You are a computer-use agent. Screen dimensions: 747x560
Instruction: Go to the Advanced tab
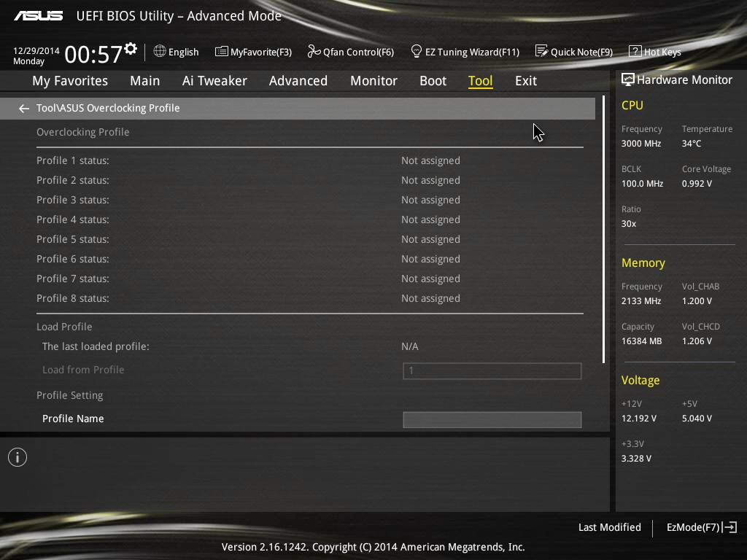(x=298, y=81)
